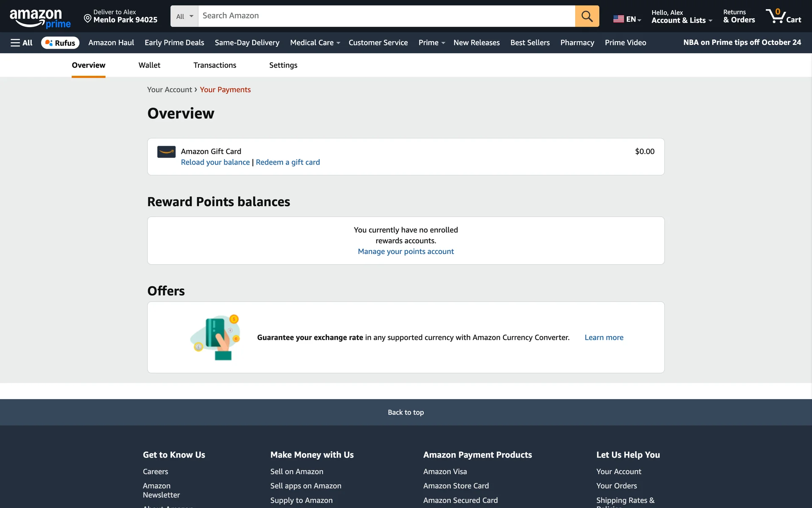Click the Rufus assistant button

tap(60, 43)
